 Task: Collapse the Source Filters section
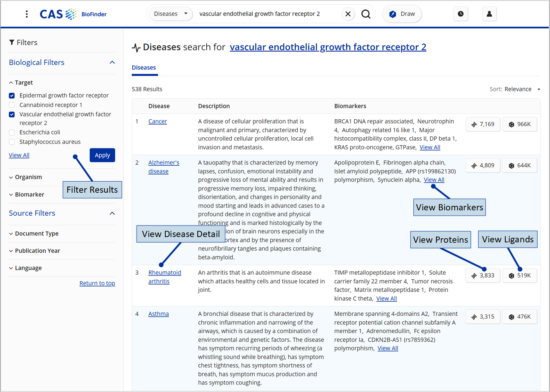point(112,213)
